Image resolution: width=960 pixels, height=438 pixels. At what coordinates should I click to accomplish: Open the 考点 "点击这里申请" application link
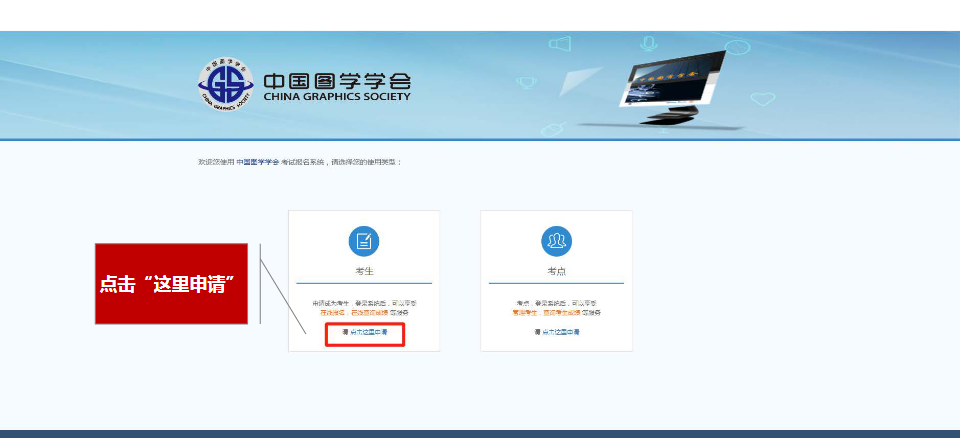(559, 330)
